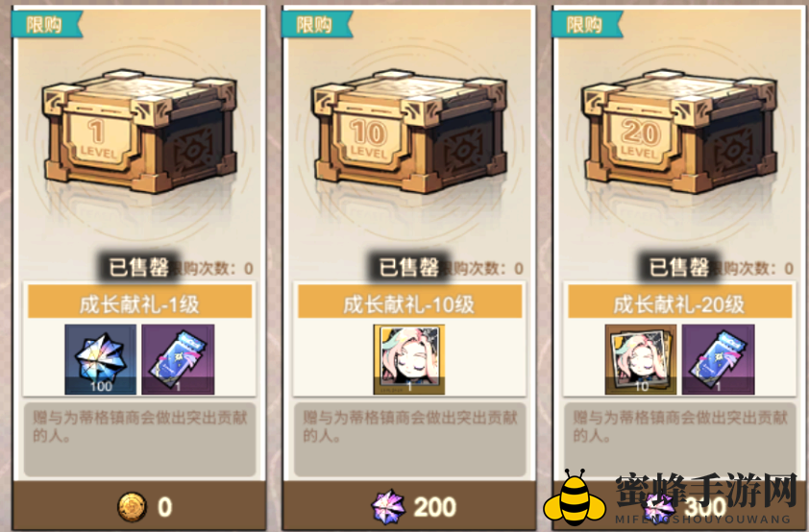Click 已售罄 label on level 10 pack
The height and width of the screenshot is (532, 809).
(x=408, y=267)
